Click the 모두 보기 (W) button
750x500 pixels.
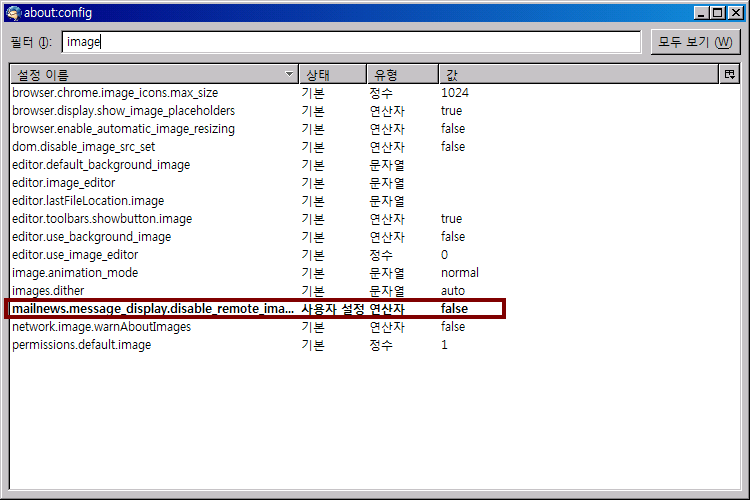pos(695,42)
